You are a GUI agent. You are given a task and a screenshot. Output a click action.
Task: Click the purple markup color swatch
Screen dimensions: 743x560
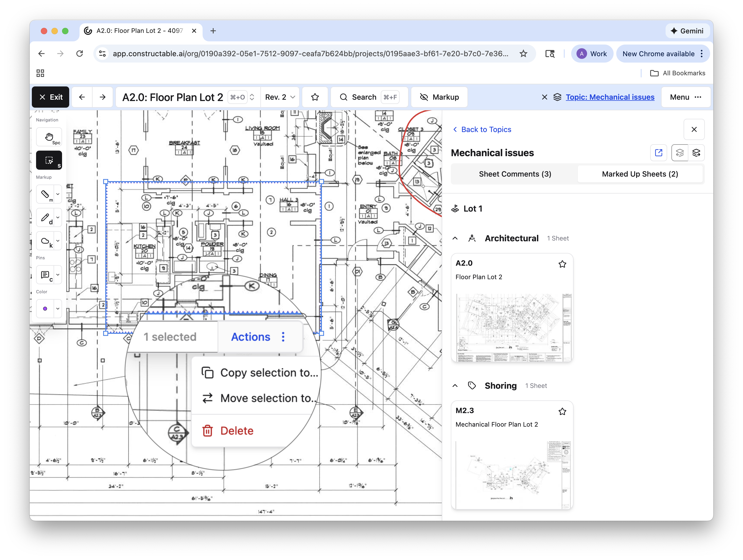point(45,309)
